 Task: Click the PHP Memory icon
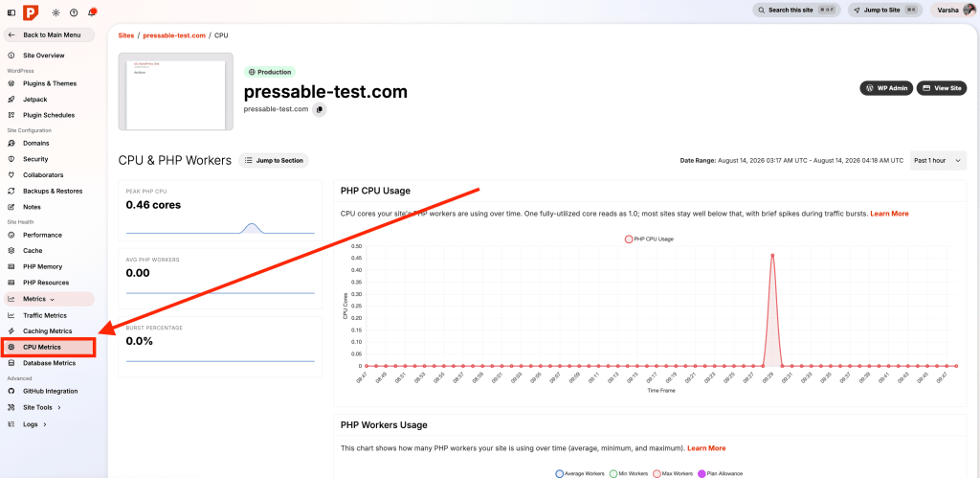coord(11,266)
